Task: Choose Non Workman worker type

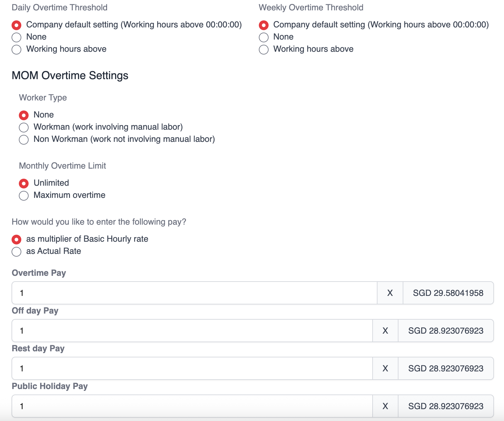Action: 24,139
